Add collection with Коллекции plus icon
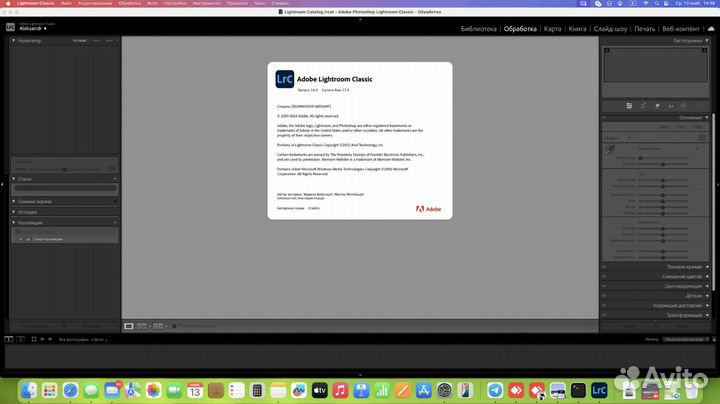Screen dimensions: 720x404 point(115,223)
